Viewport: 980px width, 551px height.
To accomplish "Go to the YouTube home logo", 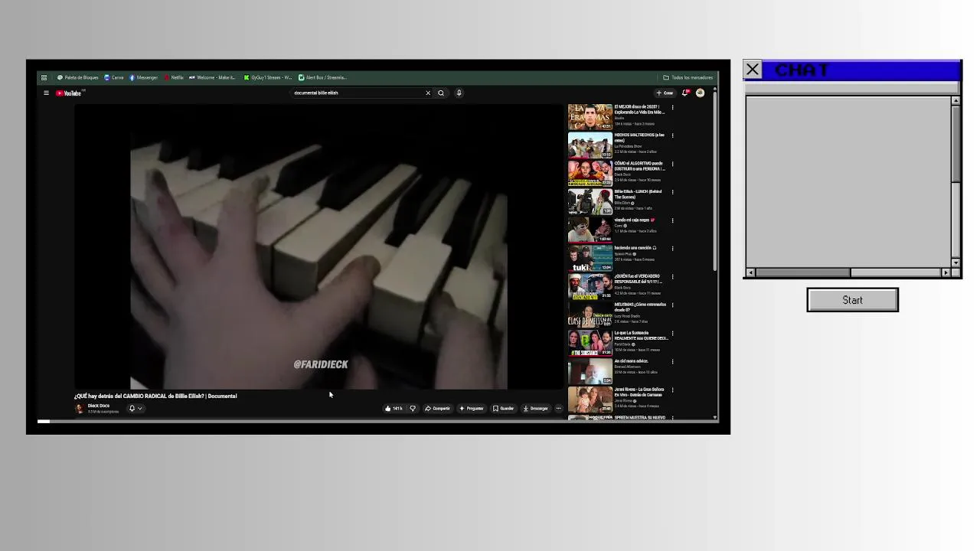I will click(68, 93).
